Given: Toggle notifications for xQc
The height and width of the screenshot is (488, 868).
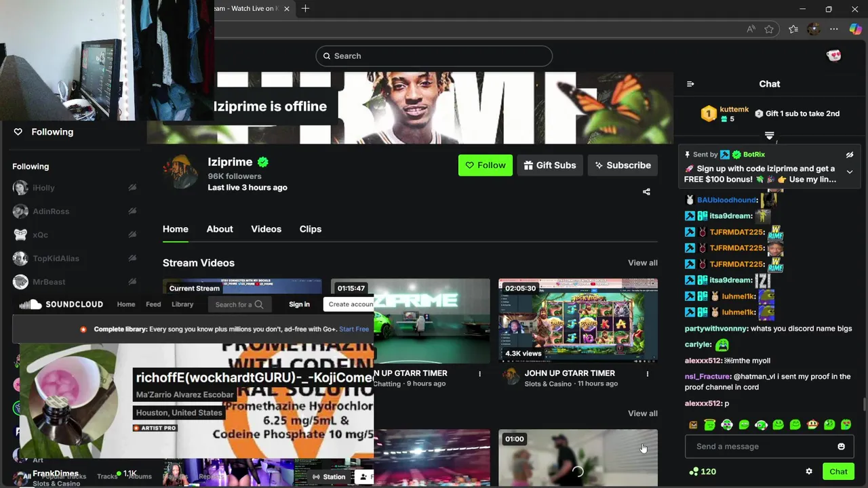Looking at the screenshot, I should 132,235.
